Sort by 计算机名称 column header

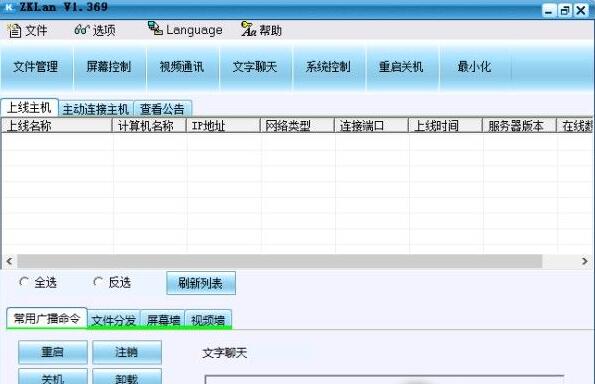coord(149,126)
